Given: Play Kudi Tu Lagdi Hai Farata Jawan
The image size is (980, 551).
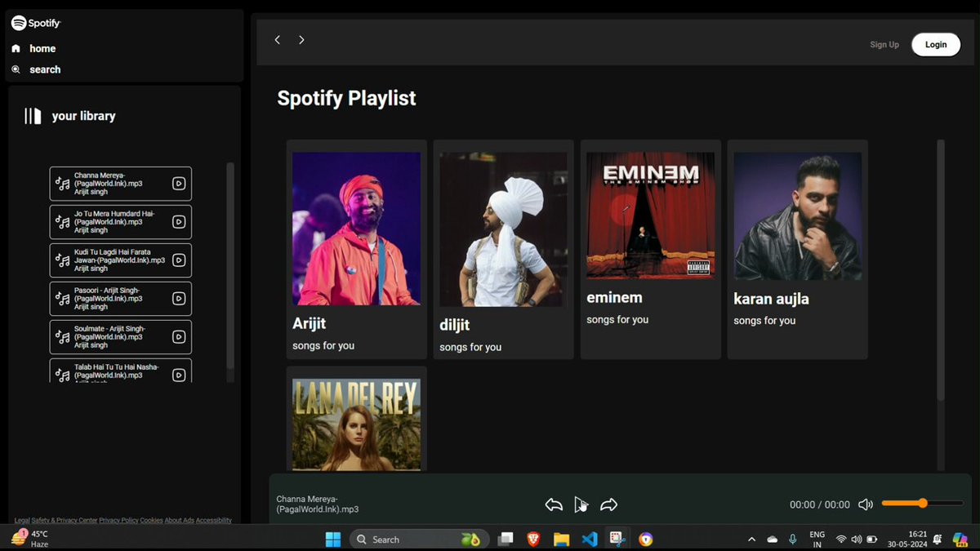Looking at the screenshot, I should 179,260.
